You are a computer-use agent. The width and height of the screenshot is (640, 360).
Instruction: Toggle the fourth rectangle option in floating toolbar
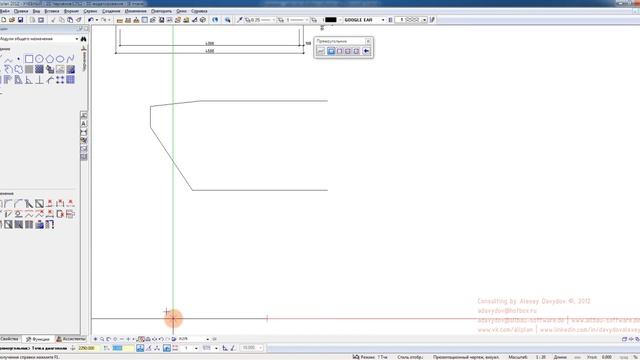click(348, 51)
